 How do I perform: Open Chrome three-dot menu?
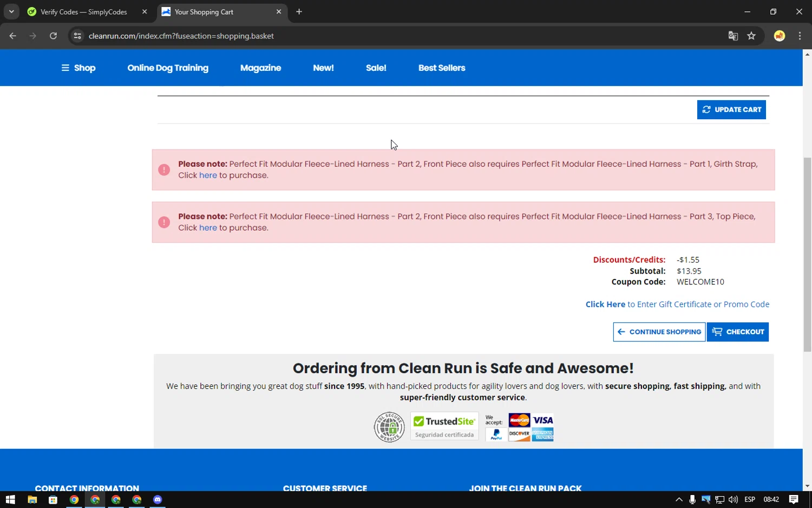pyautogui.click(x=800, y=36)
